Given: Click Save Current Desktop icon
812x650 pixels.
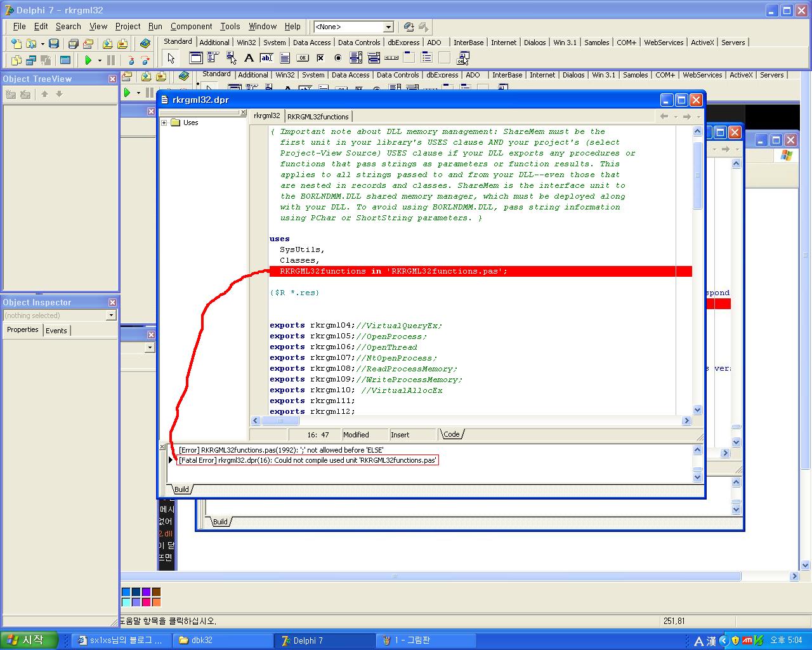Looking at the screenshot, I should click(409, 27).
